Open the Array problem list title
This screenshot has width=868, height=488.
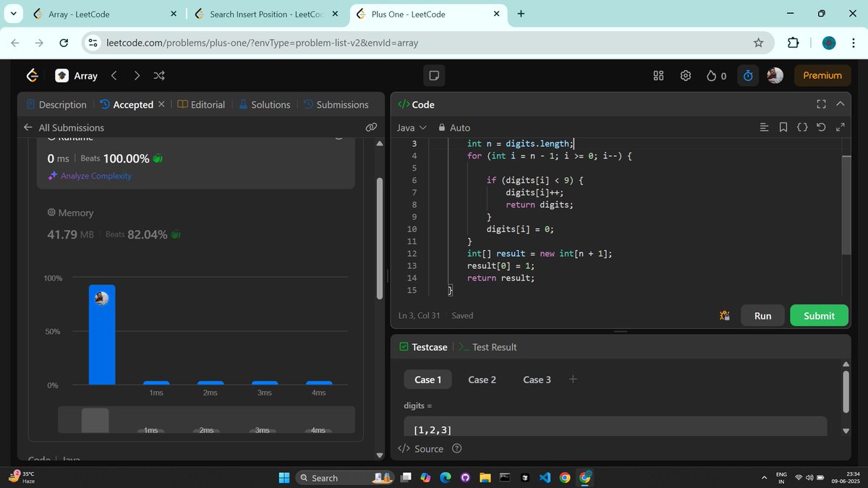point(77,75)
